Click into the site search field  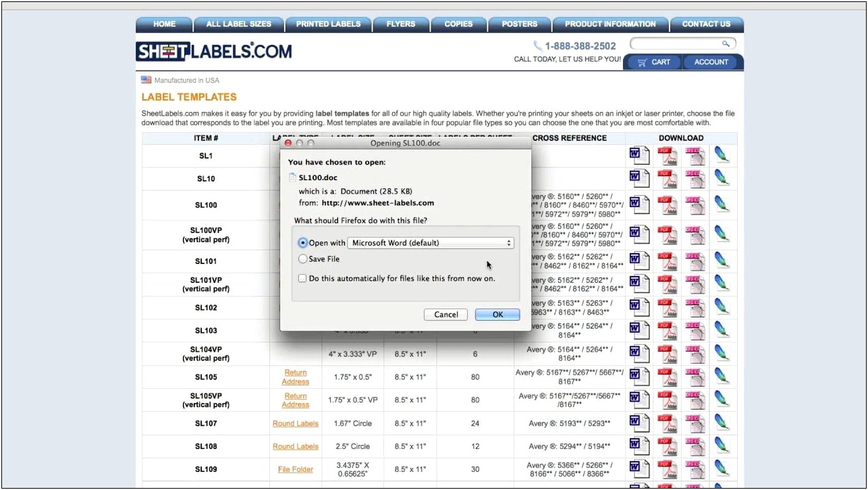coord(677,43)
